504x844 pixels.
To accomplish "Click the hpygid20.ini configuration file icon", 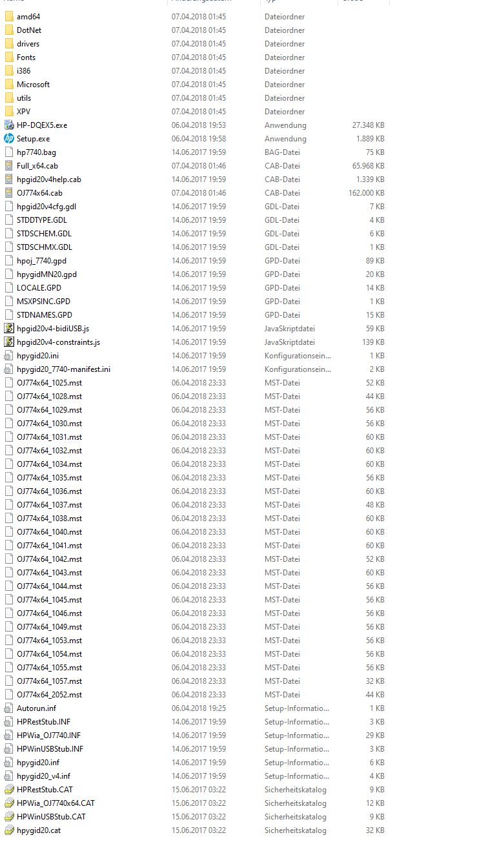I will (9, 356).
